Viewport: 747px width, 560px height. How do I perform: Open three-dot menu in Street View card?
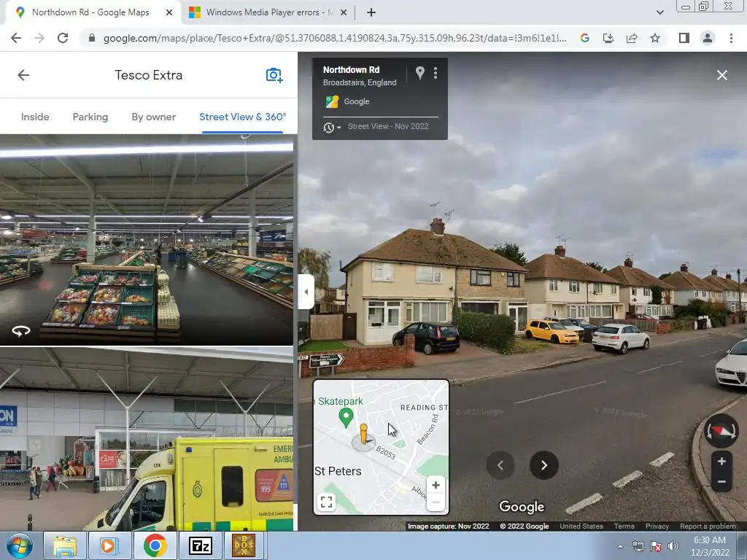point(436,73)
